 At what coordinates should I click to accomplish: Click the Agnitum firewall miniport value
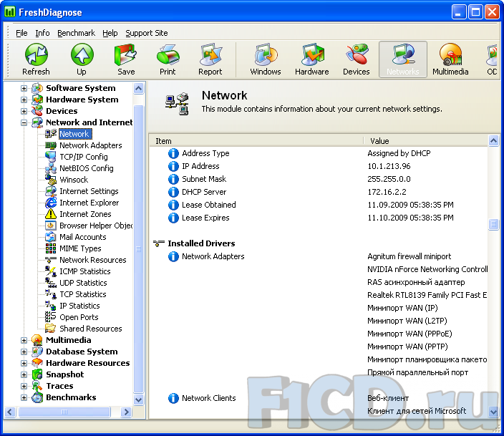click(409, 256)
